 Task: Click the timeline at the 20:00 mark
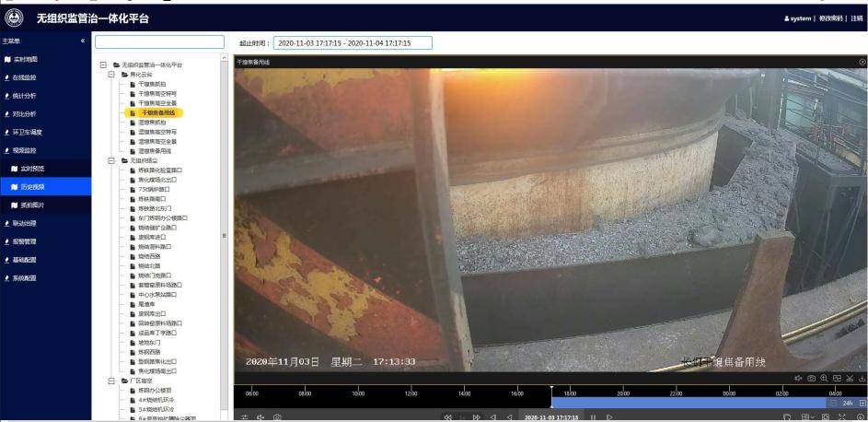coord(623,394)
